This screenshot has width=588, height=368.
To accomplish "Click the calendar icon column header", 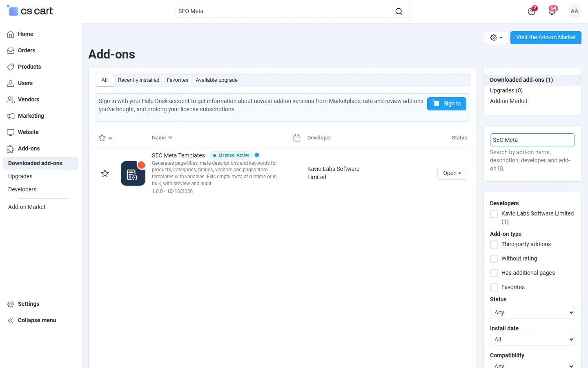I will coord(297,138).
